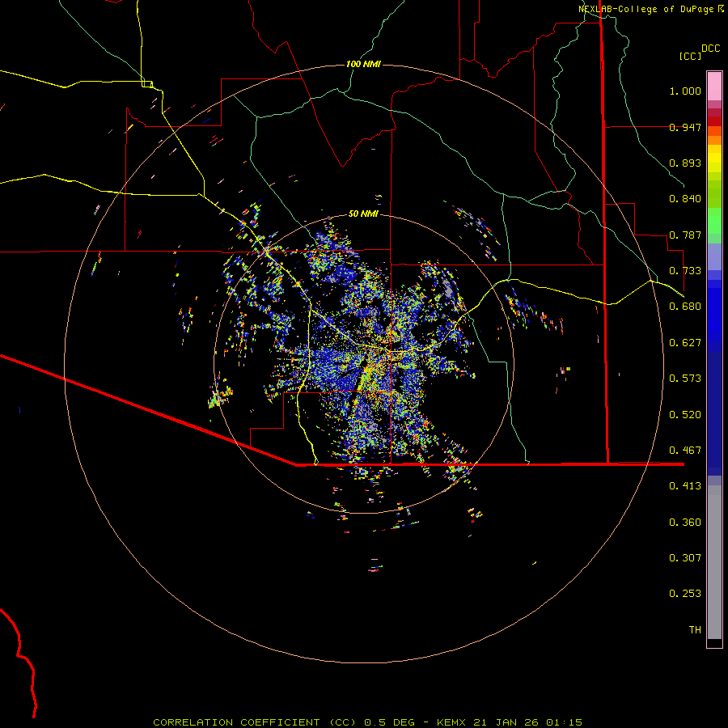Click the 0.413 scale value
The height and width of the screenshot is (728, 728).
[x=685, y=486]
